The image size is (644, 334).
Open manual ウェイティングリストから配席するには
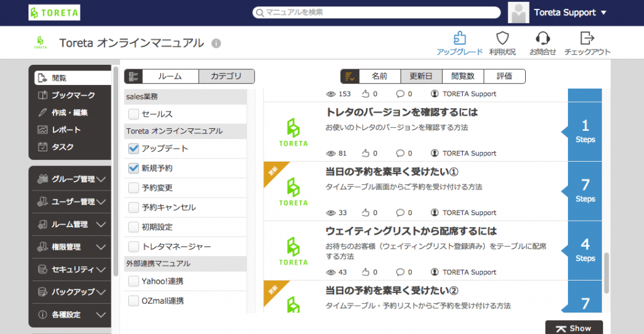point(411,231)
